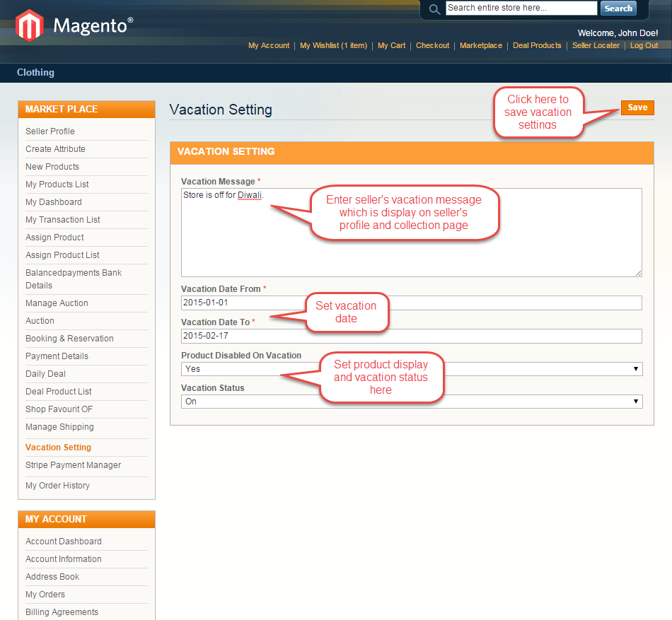Go to Checkout link
Image resolution: width=672 pixels, height=620 pixels.
tap(432, 45)
